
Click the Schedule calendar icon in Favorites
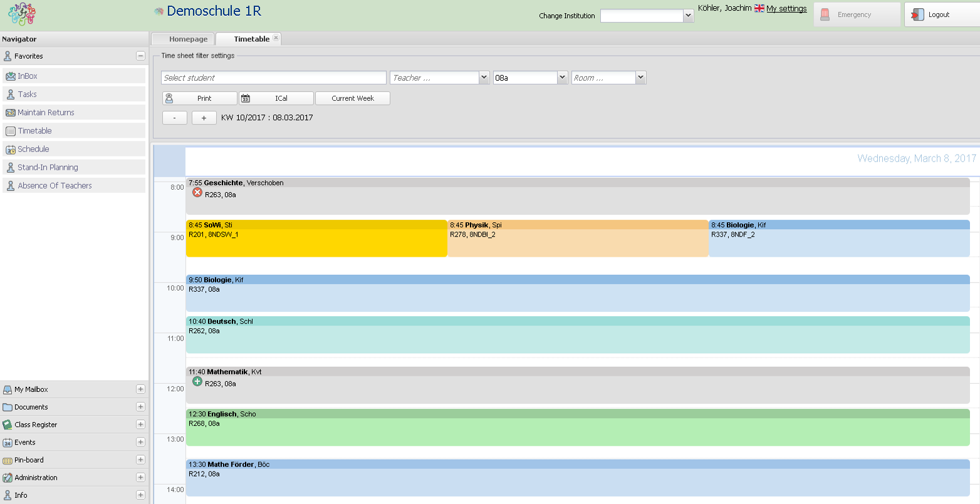10,150
